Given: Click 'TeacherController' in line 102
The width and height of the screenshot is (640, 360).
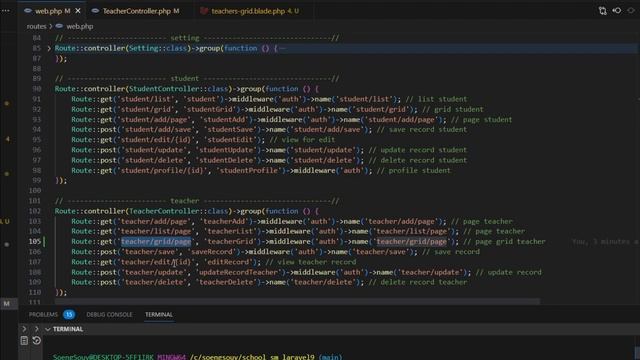Looking at the screenshot, I should (164, 211).
